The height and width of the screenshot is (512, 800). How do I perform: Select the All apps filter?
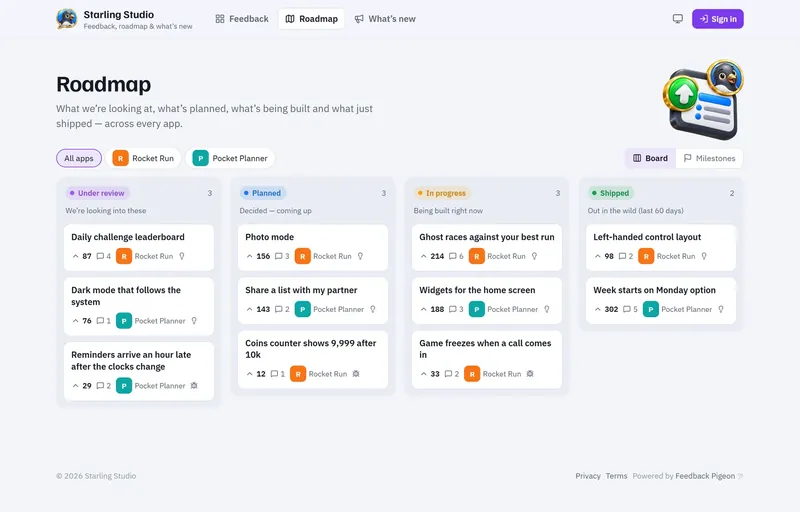[79, 158]
